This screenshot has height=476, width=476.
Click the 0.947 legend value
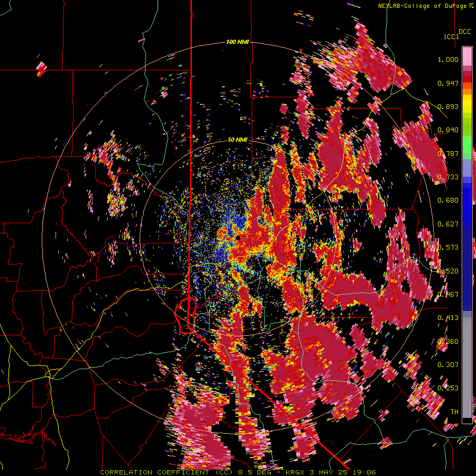click(448, 83)
